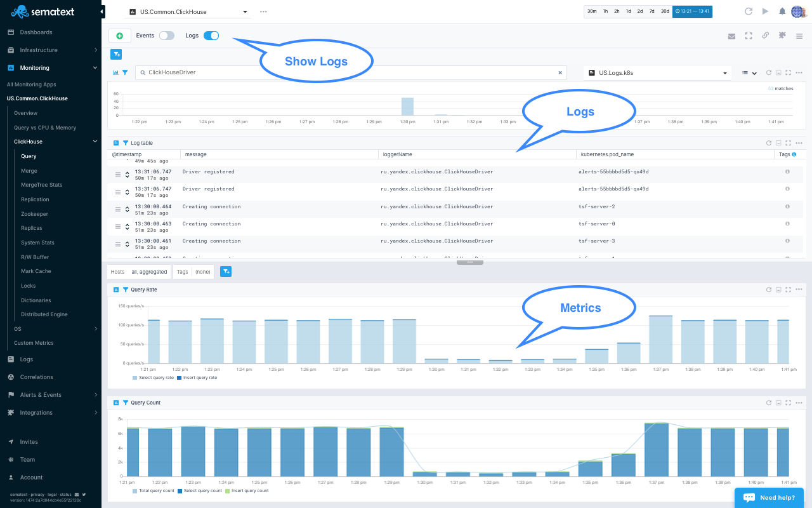Image resolution: width=812 pixels, height=508 pixels.
Task: Select the 30m time range
Action: [592, 11]
